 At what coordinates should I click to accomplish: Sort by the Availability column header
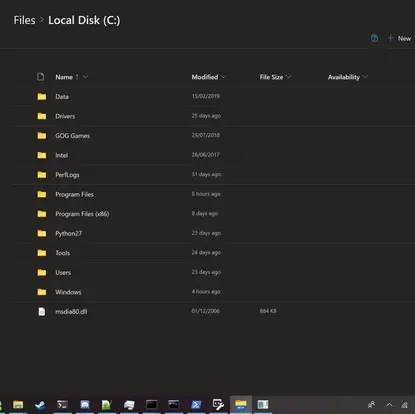[344, 77]
